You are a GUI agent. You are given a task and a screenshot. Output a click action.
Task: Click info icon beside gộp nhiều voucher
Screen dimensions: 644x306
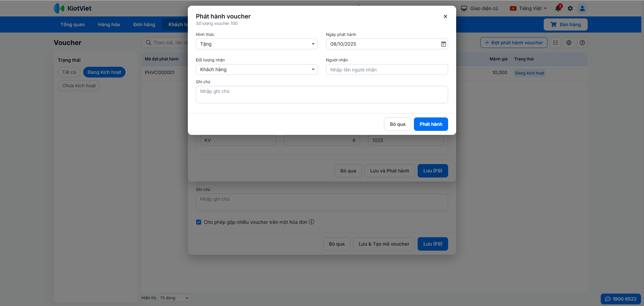311,222
